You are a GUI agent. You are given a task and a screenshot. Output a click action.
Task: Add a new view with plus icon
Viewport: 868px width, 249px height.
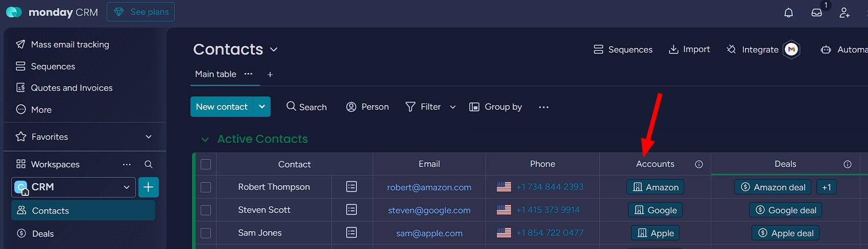pos(270,74)
